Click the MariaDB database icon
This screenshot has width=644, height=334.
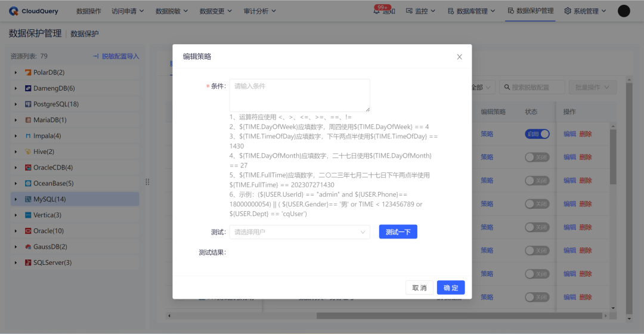coord(28,120)
